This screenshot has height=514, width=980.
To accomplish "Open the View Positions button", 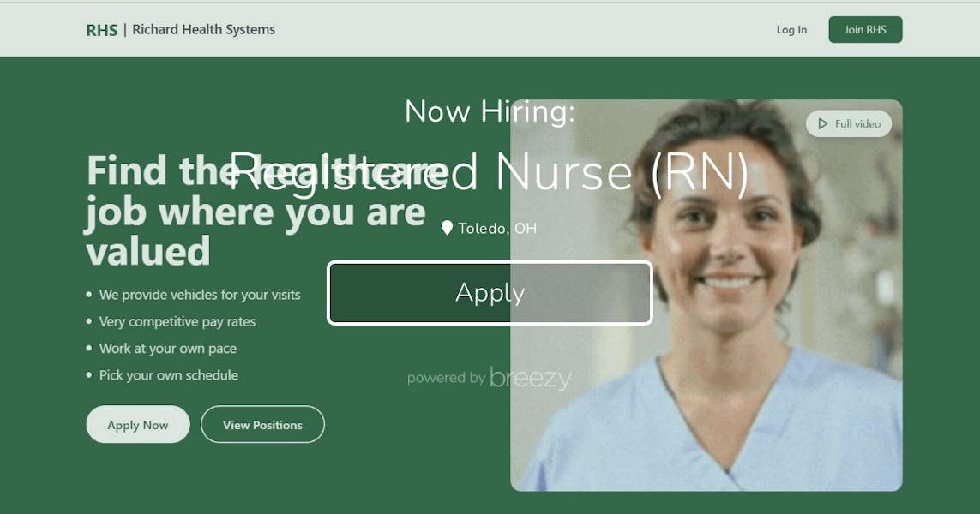I will click(x=262, y=425).
